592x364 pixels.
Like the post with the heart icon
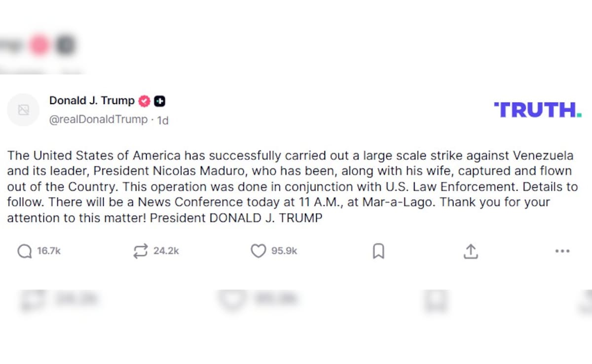258,252
